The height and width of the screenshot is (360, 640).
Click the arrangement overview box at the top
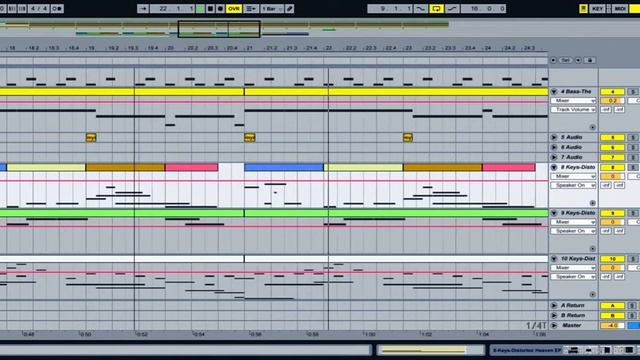[x=219, y=29]
